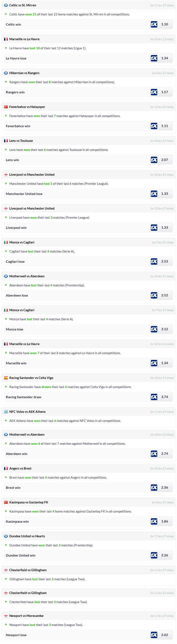Click the 1X logo next to Fenerbahce win

click(x=154, y=126)
